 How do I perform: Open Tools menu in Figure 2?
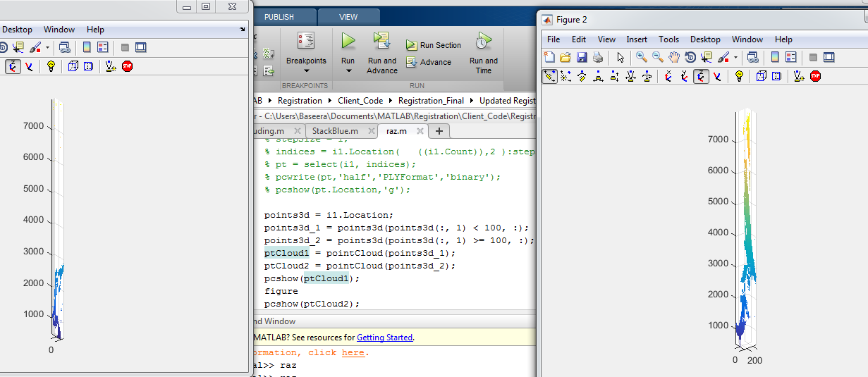[669, 39]
